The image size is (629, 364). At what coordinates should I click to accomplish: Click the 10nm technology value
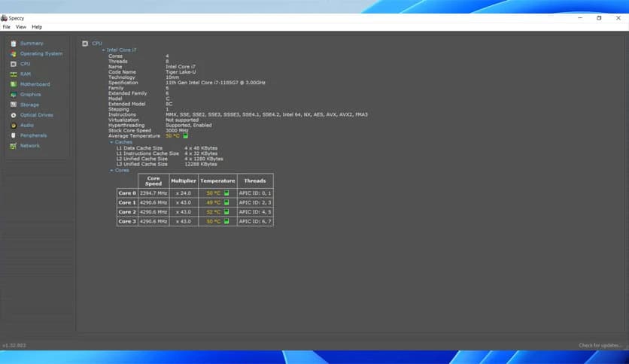pyautogui.click(x=172, y=77)
